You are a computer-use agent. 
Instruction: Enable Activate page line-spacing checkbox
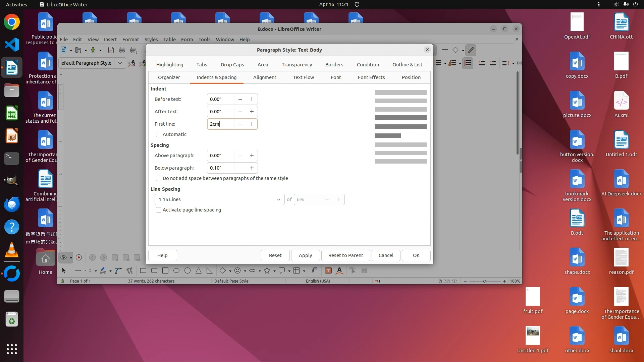tap(159, 210)
